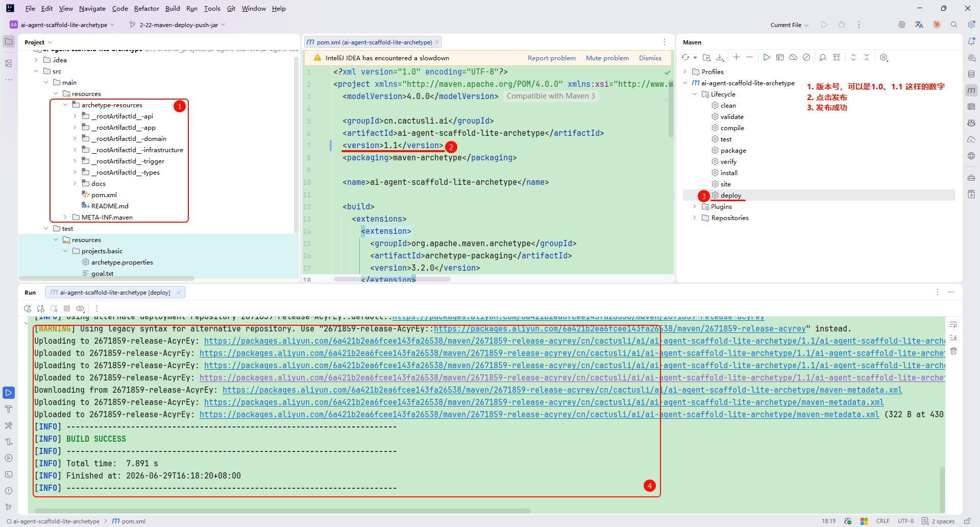Dismiss the slowdown notification

(650, 58)
